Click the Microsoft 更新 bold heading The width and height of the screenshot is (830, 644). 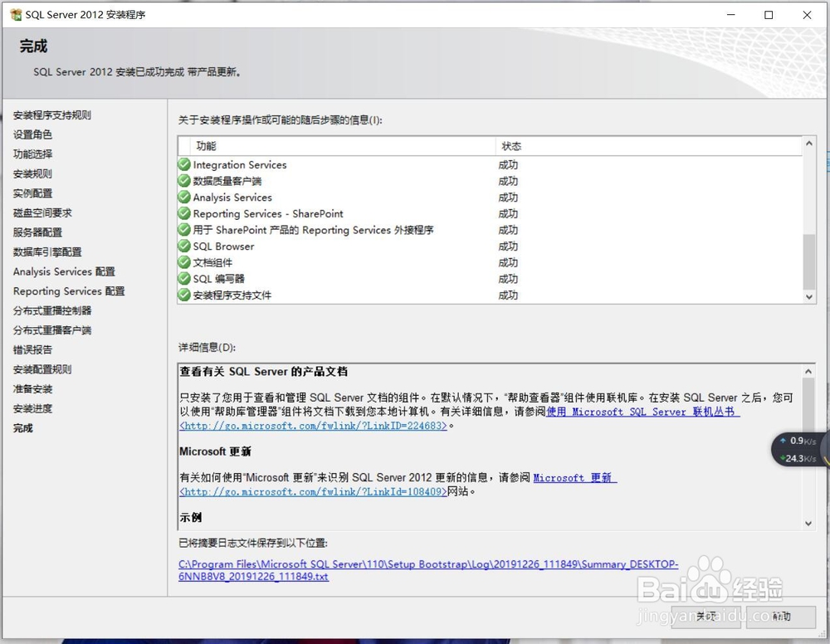tap(216, 451)
